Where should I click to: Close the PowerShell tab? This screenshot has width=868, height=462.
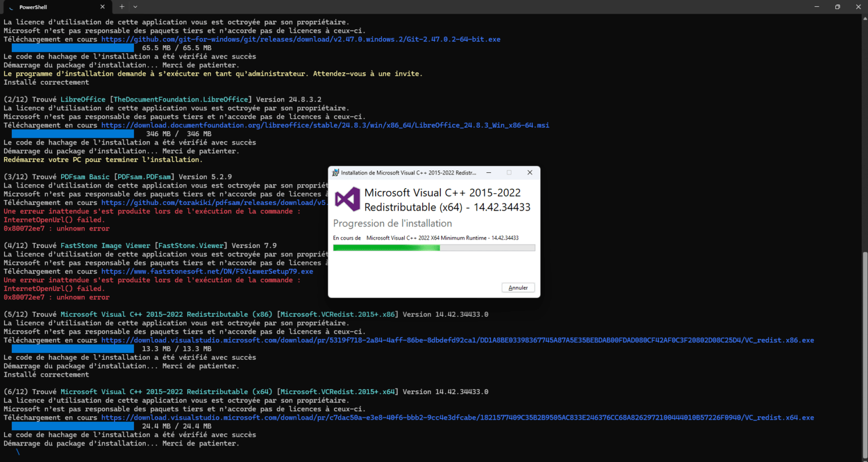(102, 7)
